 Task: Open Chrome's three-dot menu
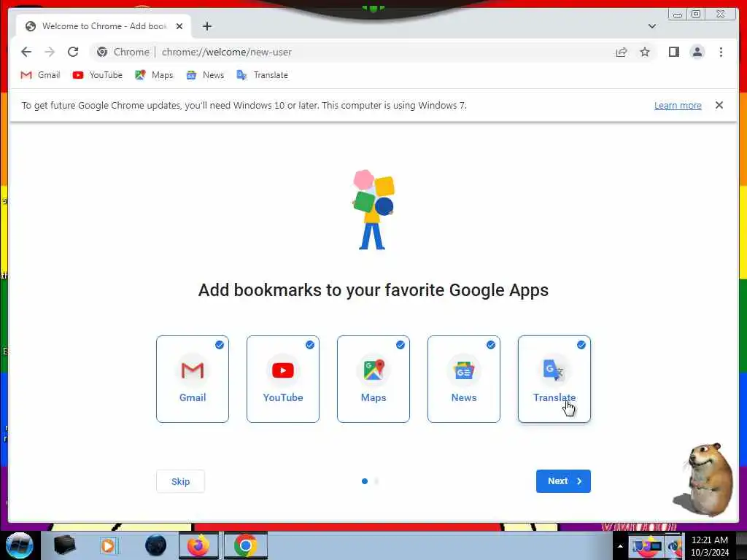721,52
